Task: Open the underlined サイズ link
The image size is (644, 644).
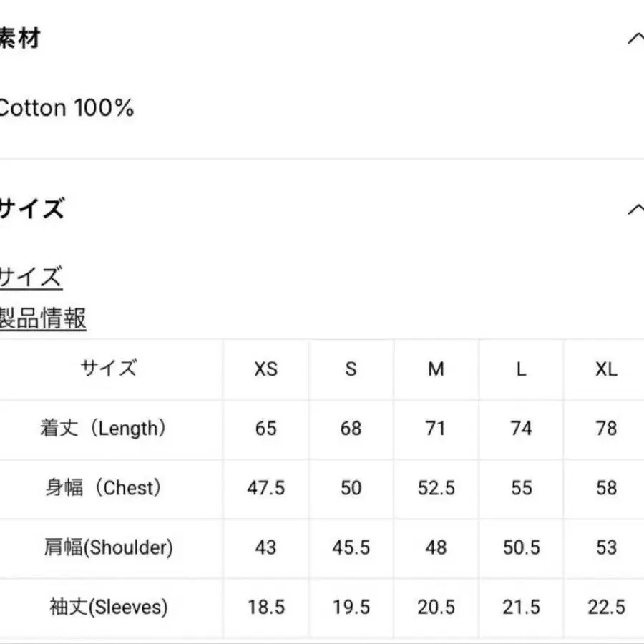Action: tap(31, 276)
